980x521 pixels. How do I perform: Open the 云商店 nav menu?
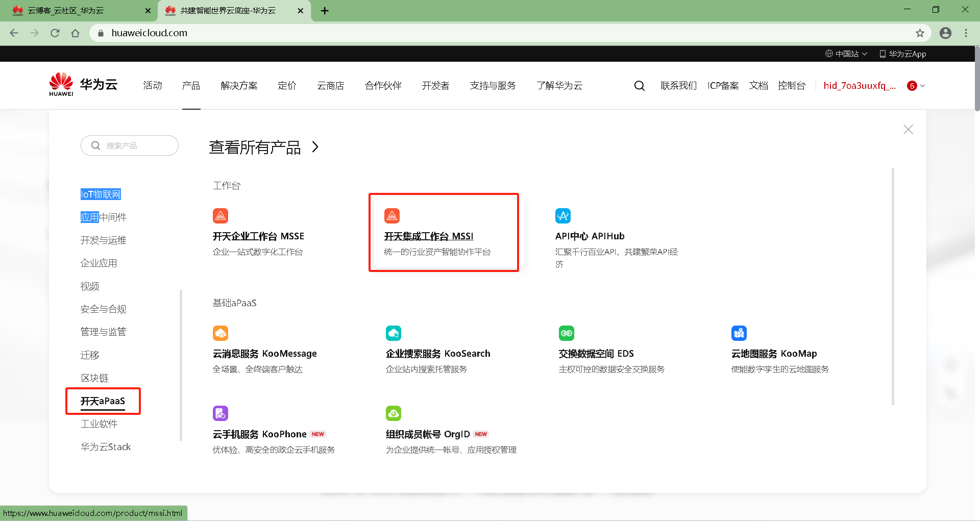pos(331,86)
